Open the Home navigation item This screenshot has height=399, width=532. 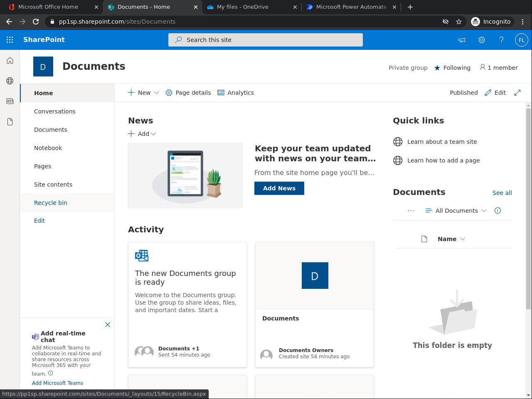[x=67, y=93]
